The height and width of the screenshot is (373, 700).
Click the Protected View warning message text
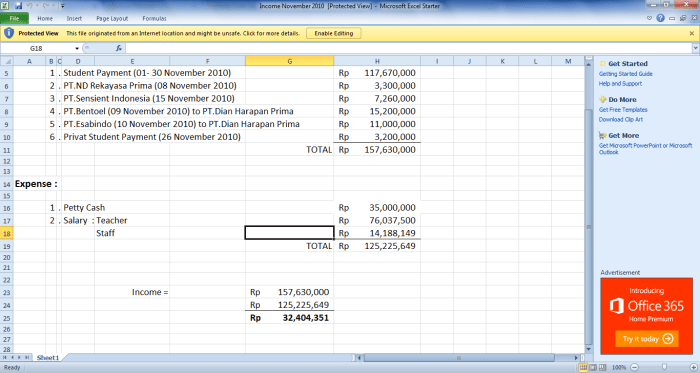tap(183, 33)
